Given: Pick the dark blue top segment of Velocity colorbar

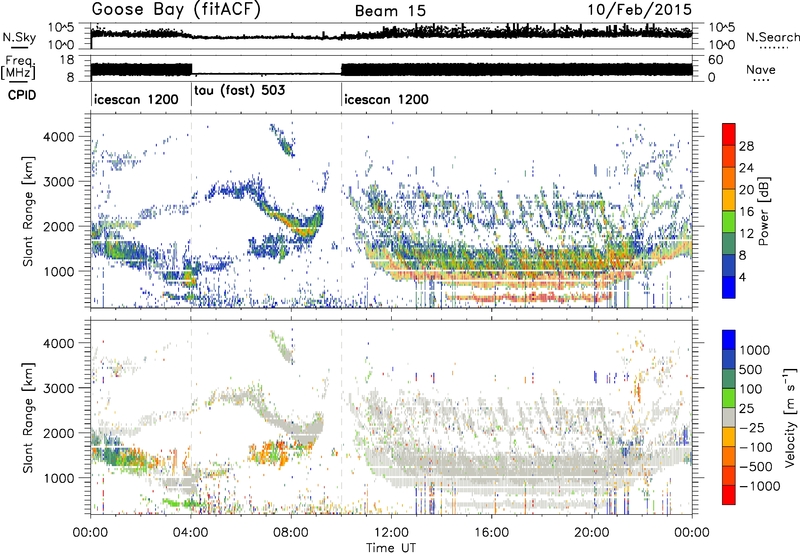Looking at the screenshot, I should click(729, 339).
